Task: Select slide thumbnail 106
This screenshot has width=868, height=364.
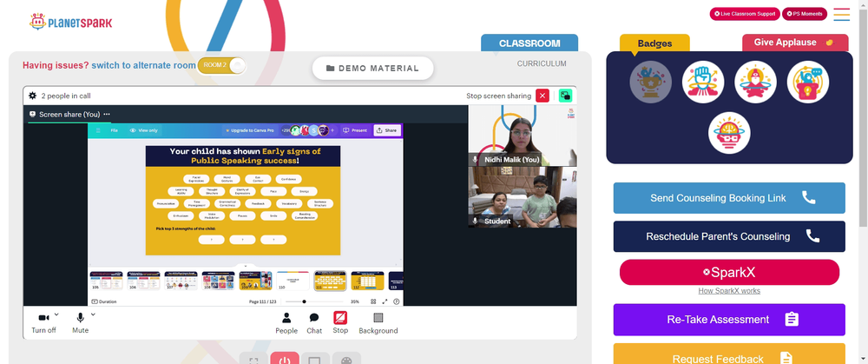Action: (144, 281)
